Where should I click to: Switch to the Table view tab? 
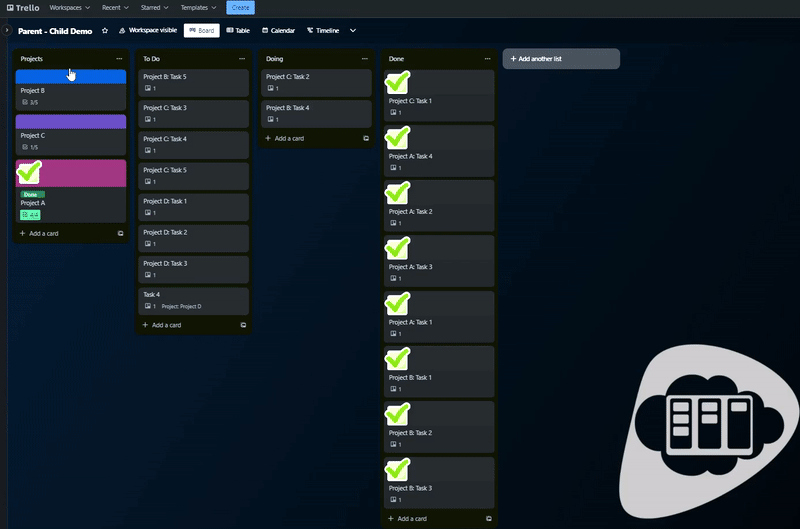pyautogui.click(x=238, y=31)
